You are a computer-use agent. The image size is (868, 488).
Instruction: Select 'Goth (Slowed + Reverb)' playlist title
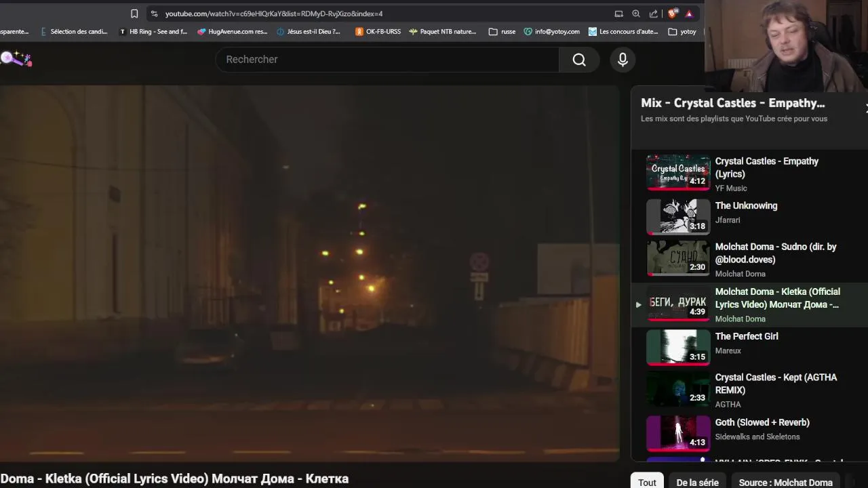click(762, 422)
